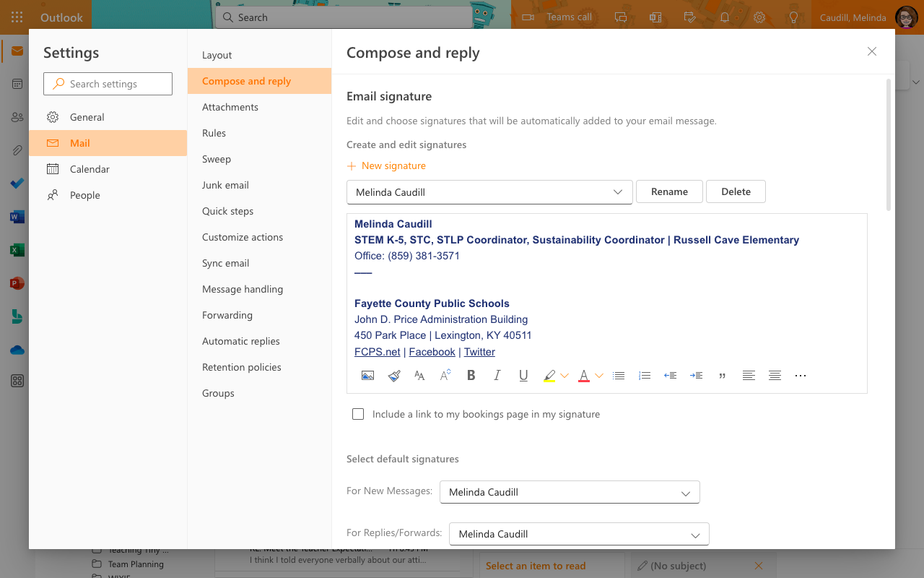
Task: Click into the Search settings field
Action: coord(108,84)
